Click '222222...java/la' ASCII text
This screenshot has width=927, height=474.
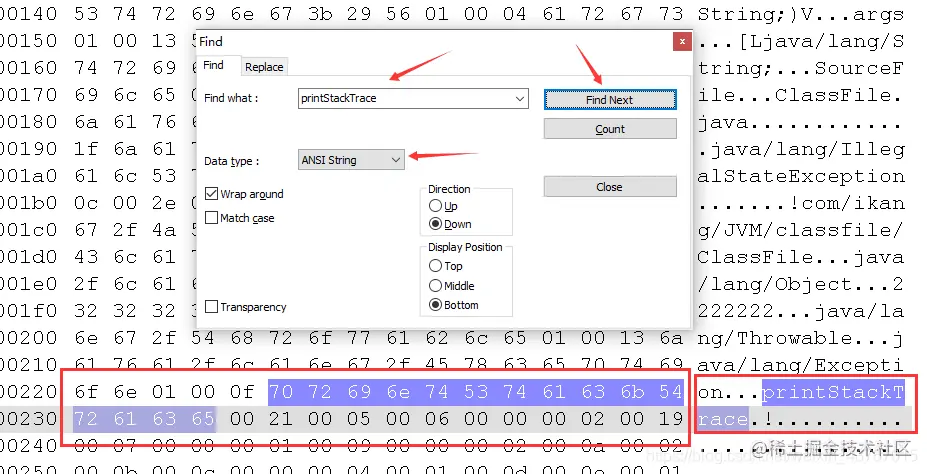coord(801,311)
